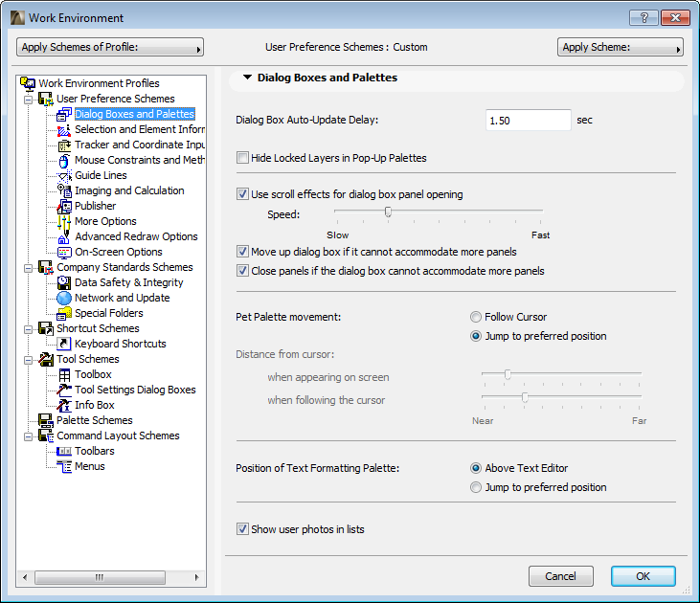This screenshot has height=603, width=700.
Task: Toggle Use scroll effects for panel opening
Action: point(242,194)
